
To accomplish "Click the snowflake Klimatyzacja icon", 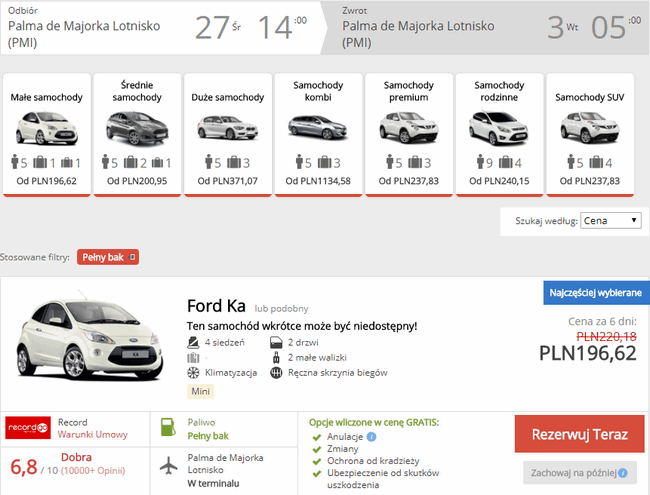I will 193,373.
